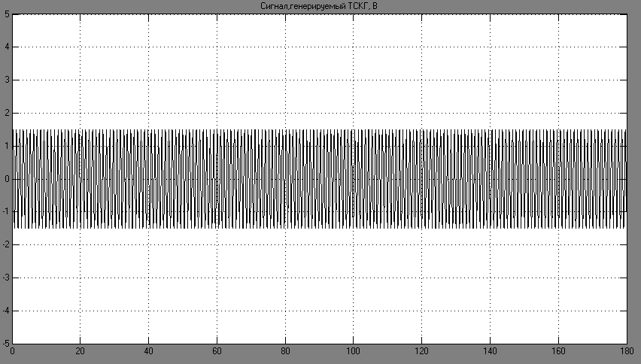
Task: Click the x-axis tick label 60
Action: (217, 351)
